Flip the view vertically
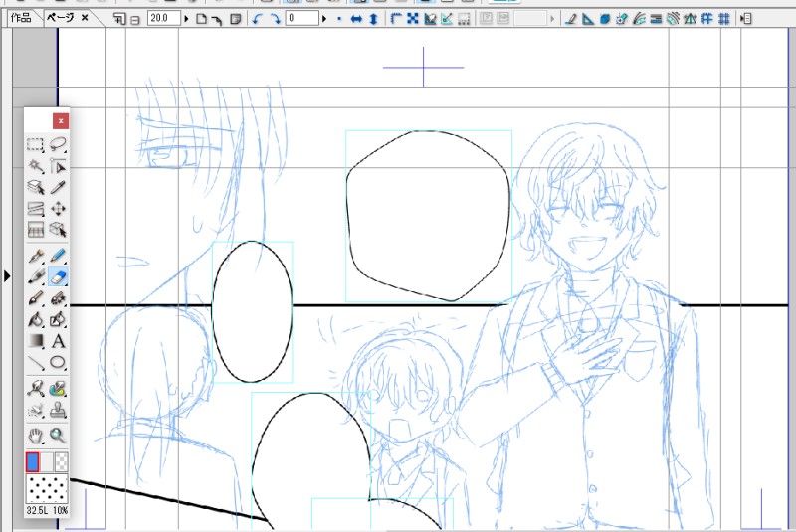The width and height of the screenshot is (796, 532). (x=374, y=19)
